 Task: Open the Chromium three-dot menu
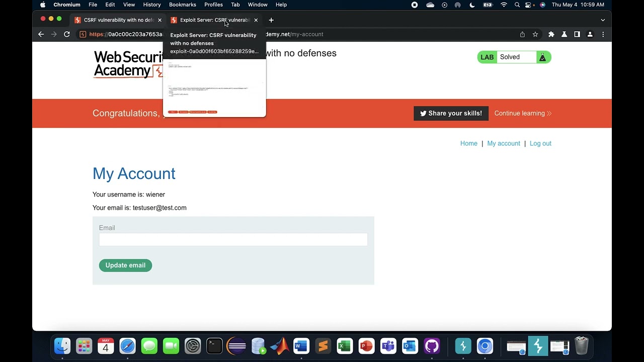(x=603, y=34)
